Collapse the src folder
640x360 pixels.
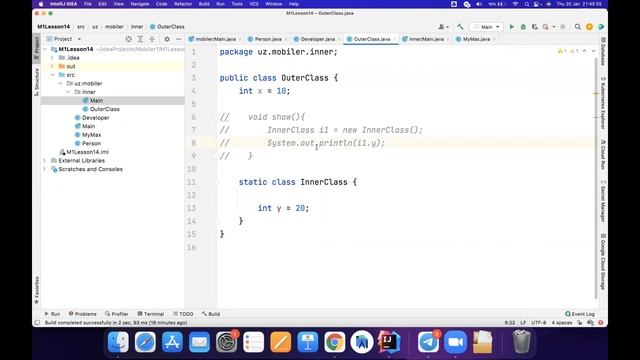coord(52,75)
